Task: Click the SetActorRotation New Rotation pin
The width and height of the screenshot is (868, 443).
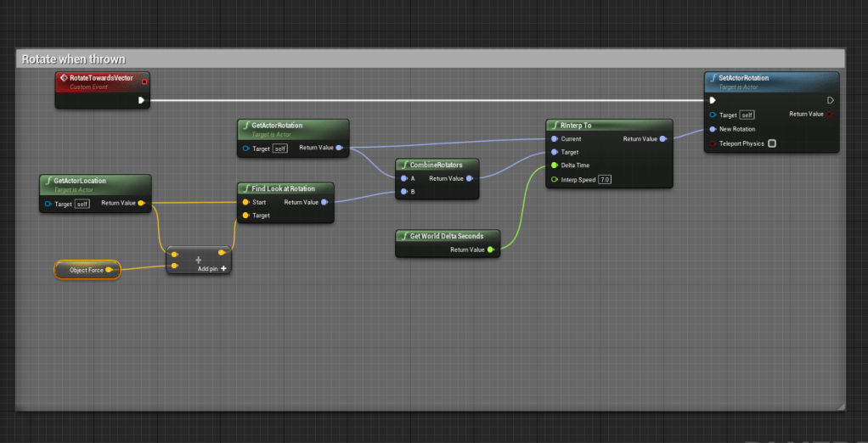Action: (x=713, y=129)
